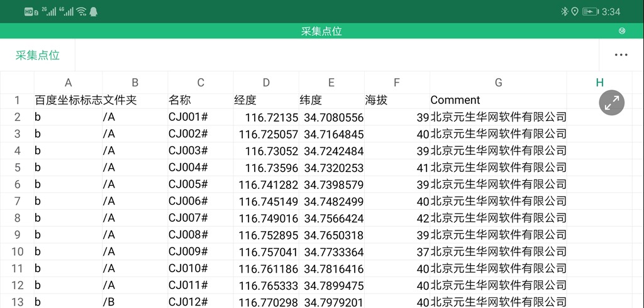Tap the fullscreen expand arrows icon
644x308 pixels.
coord(611,103)
